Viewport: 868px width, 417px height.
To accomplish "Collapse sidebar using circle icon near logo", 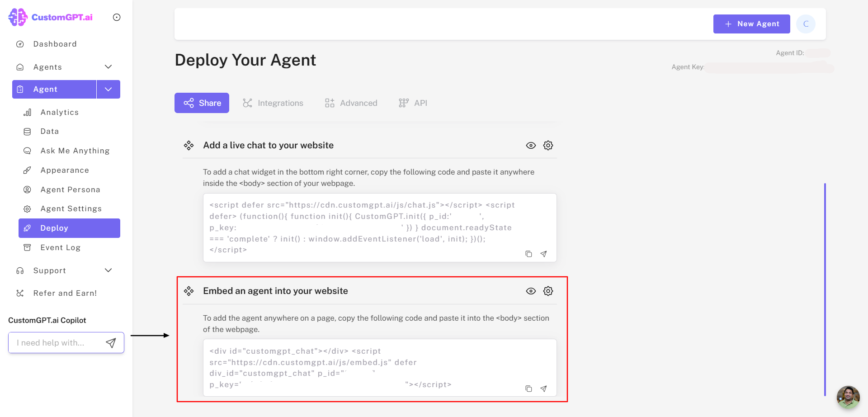I will 117,17.
